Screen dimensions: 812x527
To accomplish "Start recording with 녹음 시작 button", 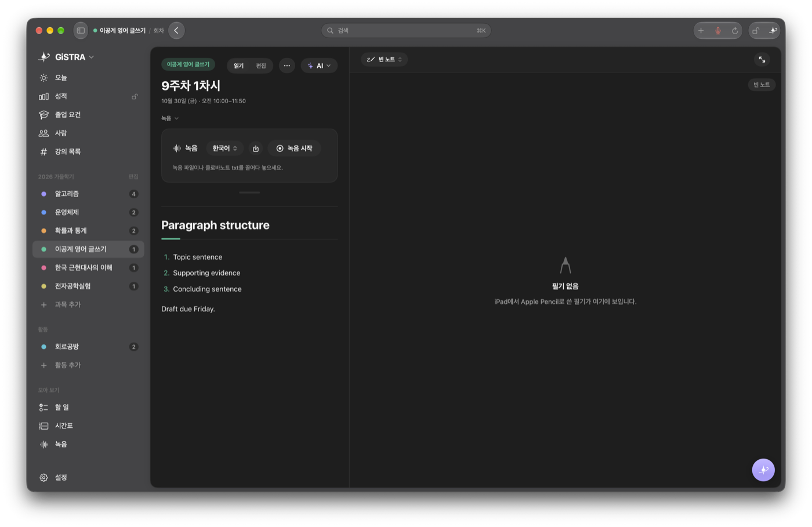I will 295,148.
